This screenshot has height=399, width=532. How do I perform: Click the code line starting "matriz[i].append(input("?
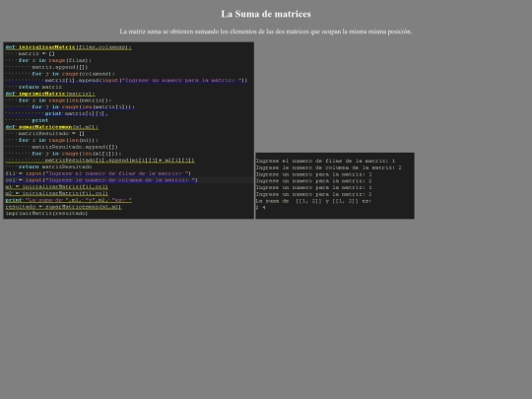(x=146, y=81)
